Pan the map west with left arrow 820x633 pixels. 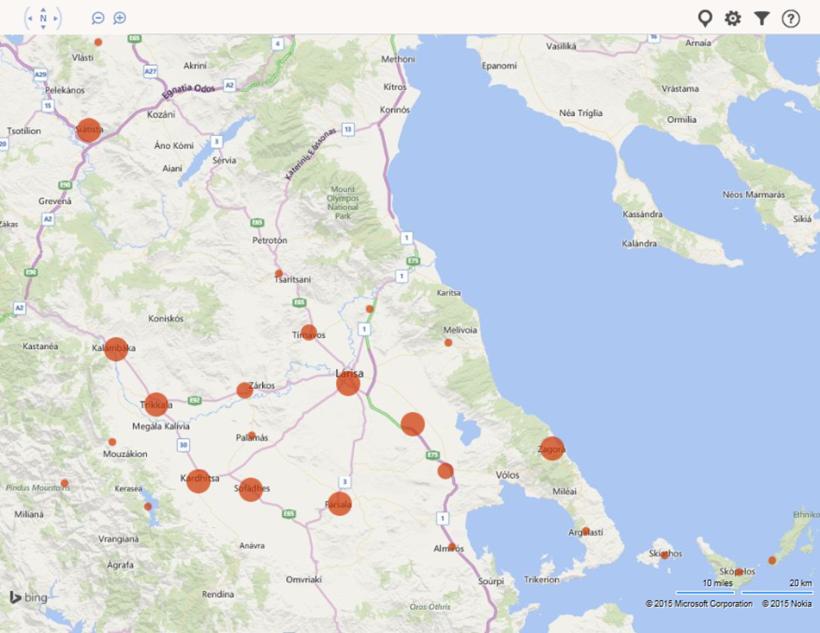click(x=30, y=18)
